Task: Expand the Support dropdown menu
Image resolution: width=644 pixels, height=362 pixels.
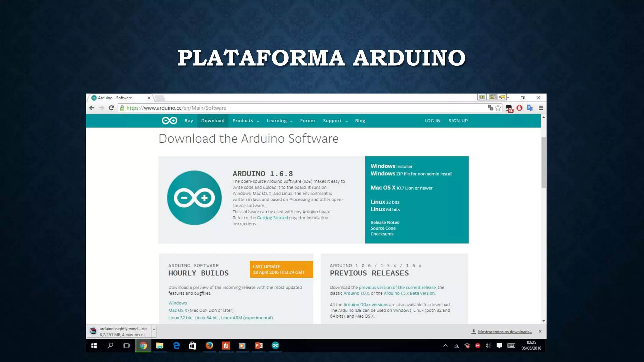Action: (335, 121)
